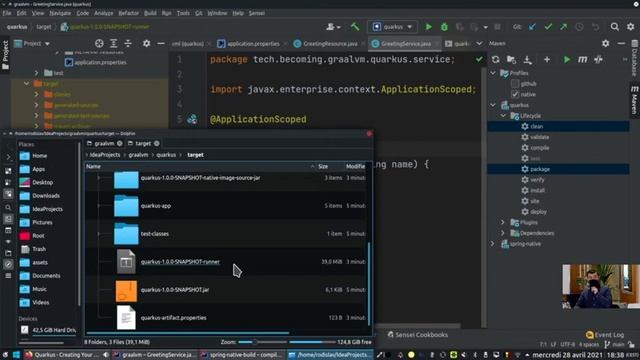Image resolution: width=640 pixels, height=360 pixels.
Task: Open quarkus-1.0.0-SNAPSHOT.jar orange file icon
Action: [x=126, y=291]
